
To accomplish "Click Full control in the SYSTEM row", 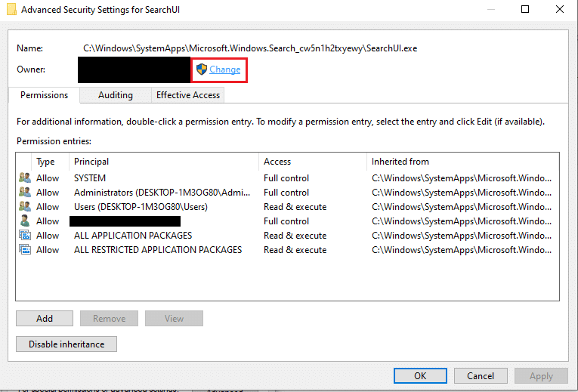I will (x=286, y=178).
